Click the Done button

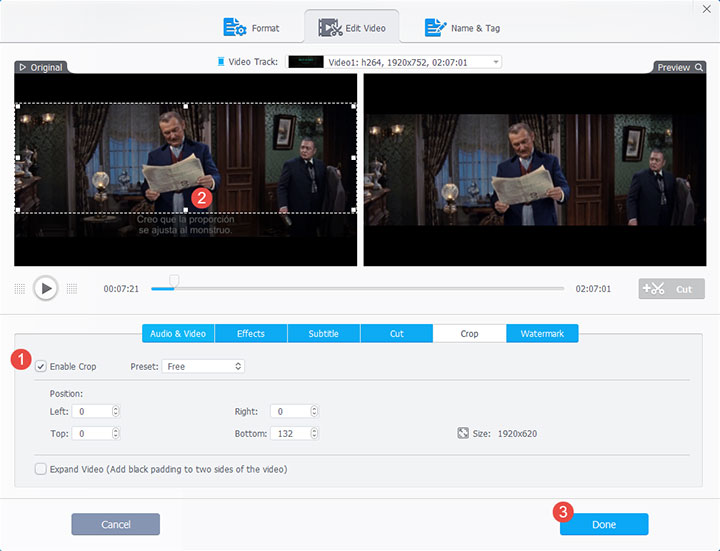click(604, 524)
